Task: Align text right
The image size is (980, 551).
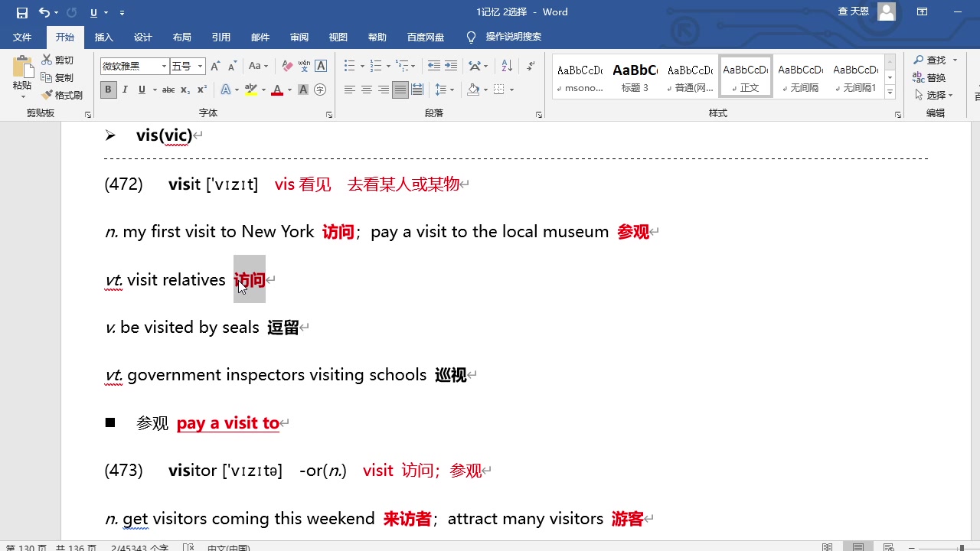Action: click(384, 90)
